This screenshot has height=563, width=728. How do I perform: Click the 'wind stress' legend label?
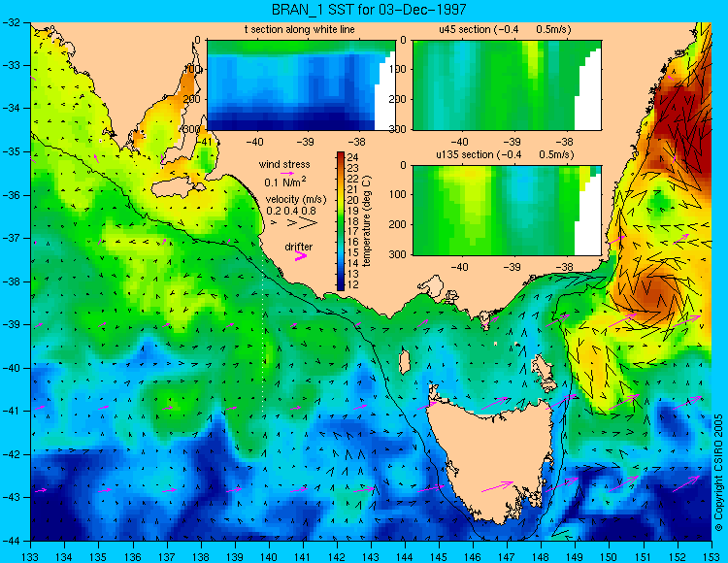point(284,164)
